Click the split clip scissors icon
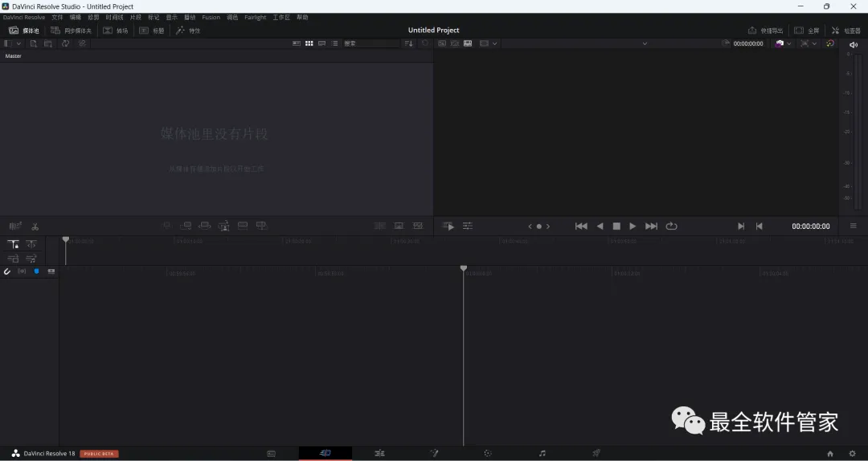 click(x=35, y=226)
